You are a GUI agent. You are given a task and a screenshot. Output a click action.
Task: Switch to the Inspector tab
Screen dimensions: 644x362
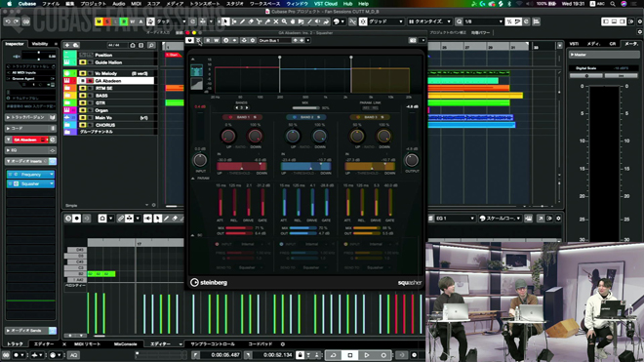(15, 44)
